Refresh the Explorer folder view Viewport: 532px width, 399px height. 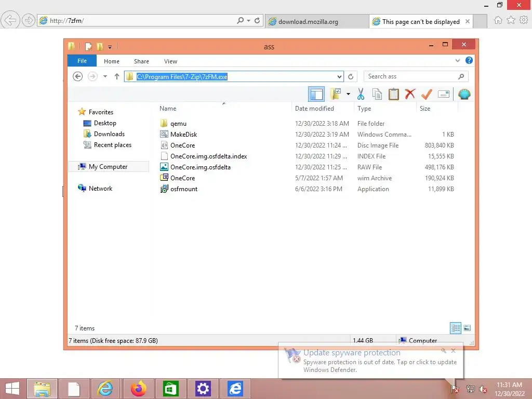coord(351,77)
